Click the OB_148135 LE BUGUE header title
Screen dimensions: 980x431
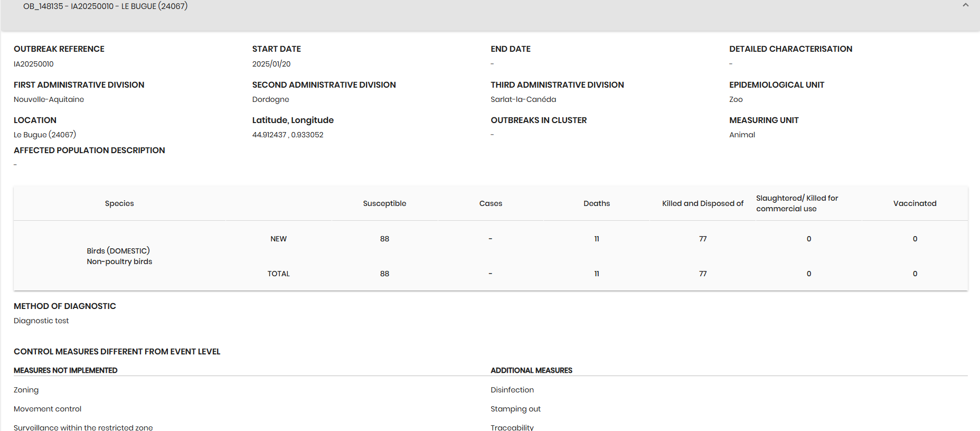[106, 6]
